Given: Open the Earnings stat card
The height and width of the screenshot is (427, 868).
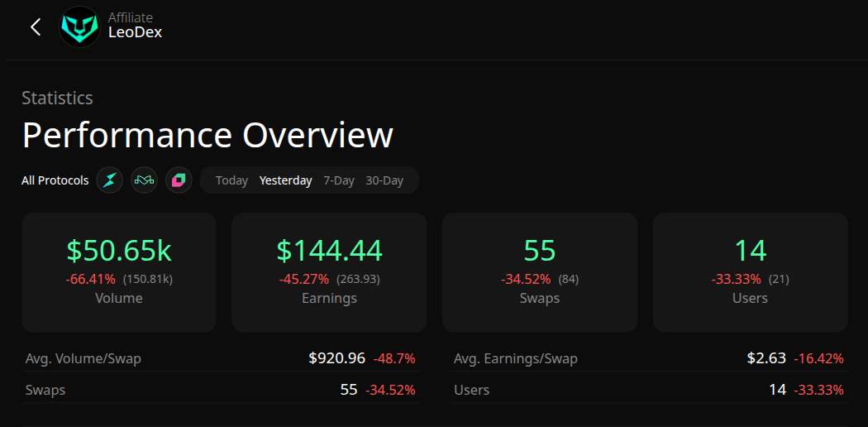Looking at the screenshot, I should (329, 272).
